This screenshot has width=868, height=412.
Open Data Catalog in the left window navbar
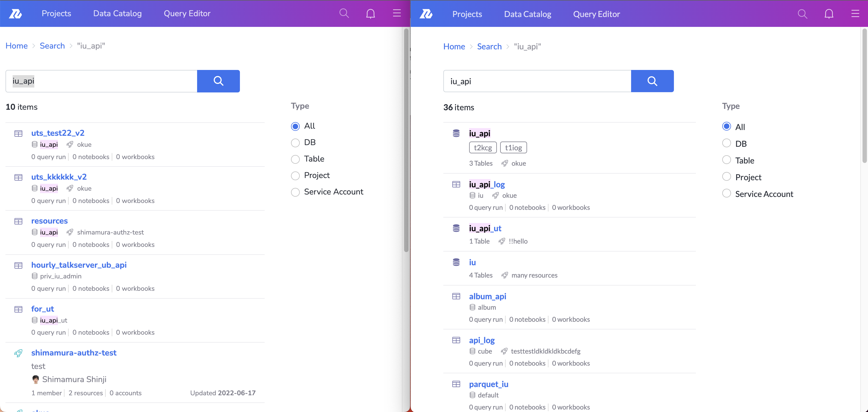117,13
